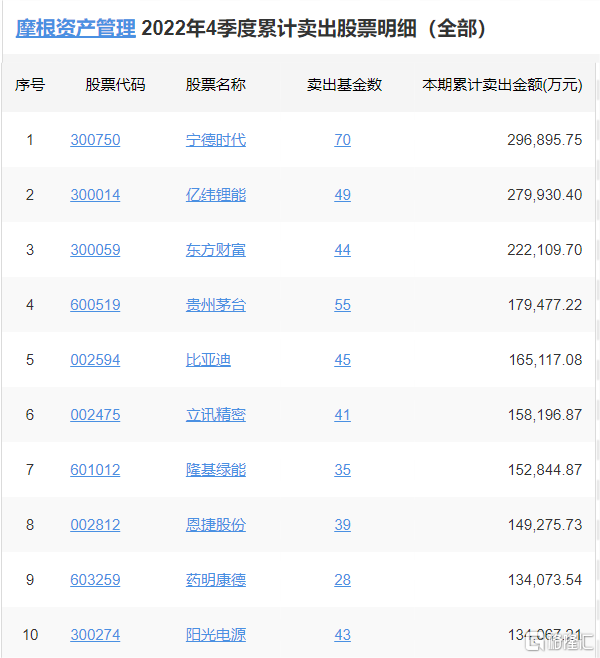Select the amount 152,844.87
Screen dimensions: 600x658
pos(545,470)
